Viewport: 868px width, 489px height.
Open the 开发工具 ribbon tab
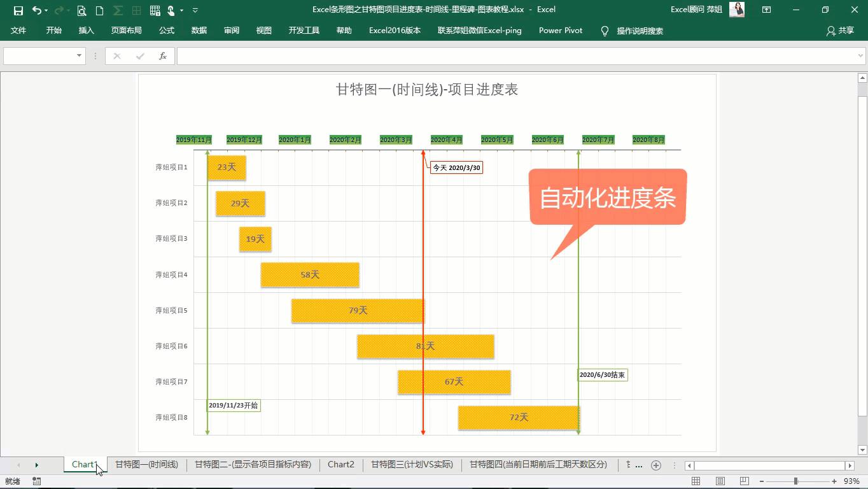(x=304, y=31)
